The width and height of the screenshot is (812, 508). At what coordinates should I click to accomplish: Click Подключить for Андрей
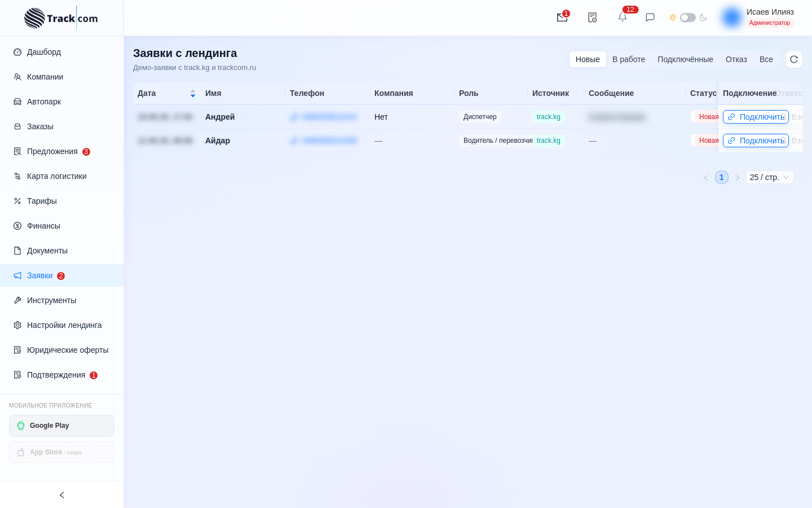pos(756,117)
